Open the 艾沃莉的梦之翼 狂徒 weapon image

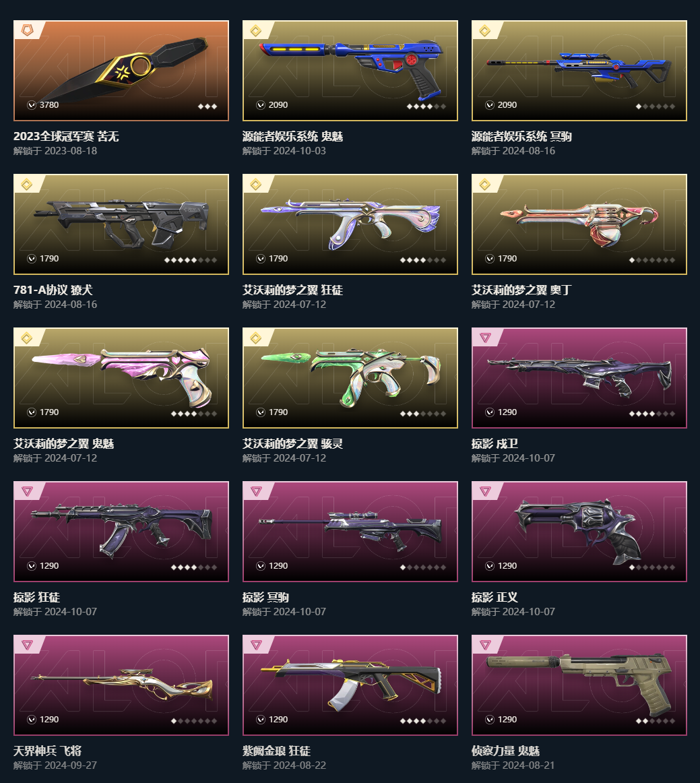pos(350,224)
